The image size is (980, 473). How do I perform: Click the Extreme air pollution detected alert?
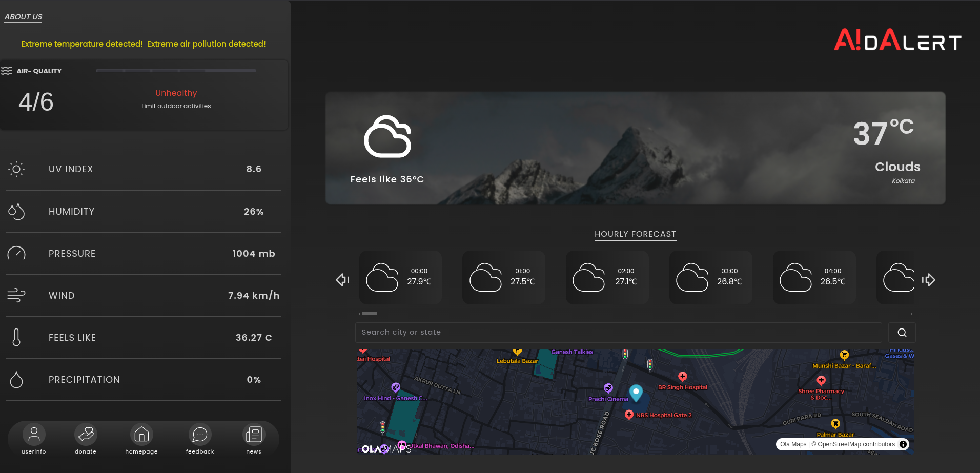[x=206, y=44]
